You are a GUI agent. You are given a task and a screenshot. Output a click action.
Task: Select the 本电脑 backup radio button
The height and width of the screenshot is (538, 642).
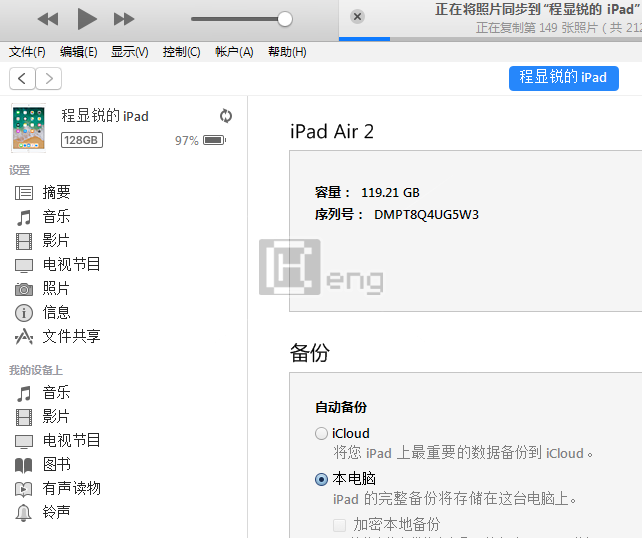[x=321, y=479]
